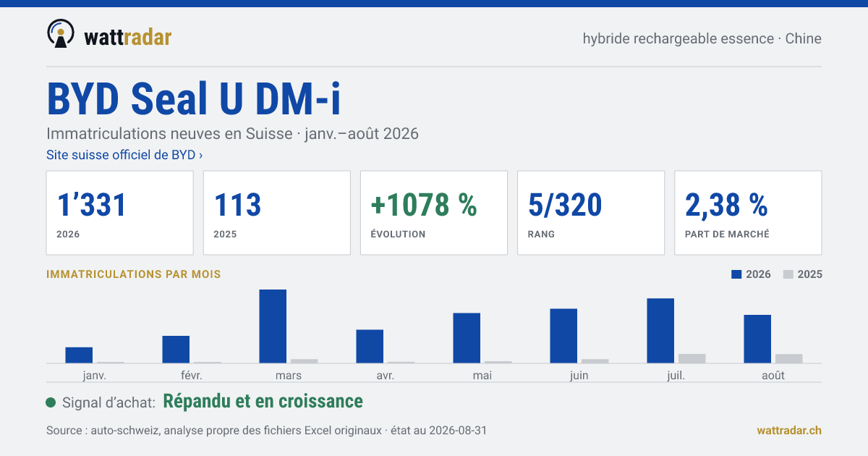868x456 pixels.
Task: Click the 'mai' axis label
Action: click(482, 375)
